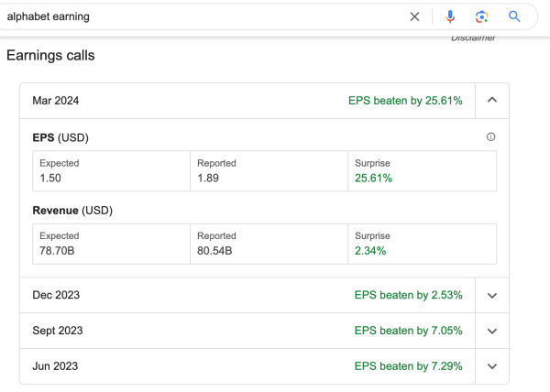The height and width of the screenshot is (392, 550).
Task: Select 'EPS beaten by 2.53%' text
Action: point(408,295)
